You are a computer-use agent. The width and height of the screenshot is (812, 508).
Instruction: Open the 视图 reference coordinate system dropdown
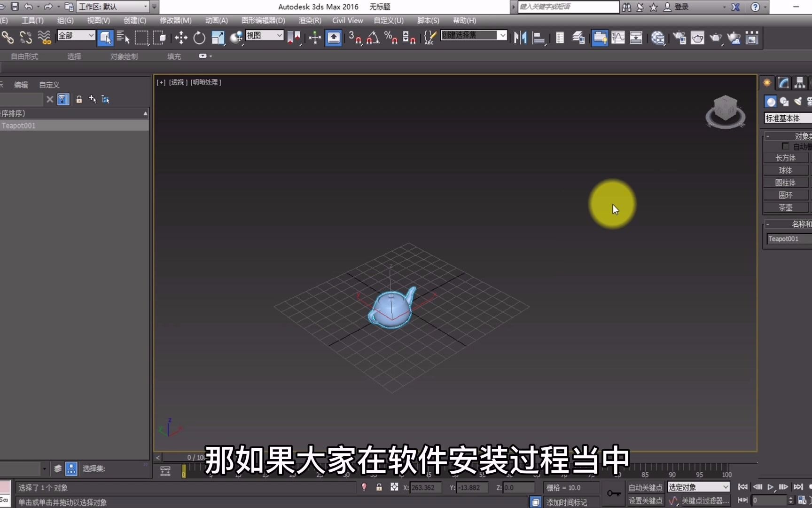pyautogui.click(x=265, y=35)
